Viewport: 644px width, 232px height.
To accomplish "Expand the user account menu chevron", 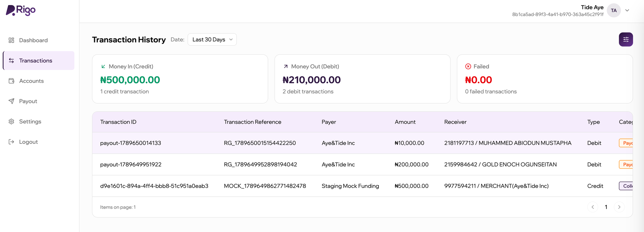I will pos(627,10).
